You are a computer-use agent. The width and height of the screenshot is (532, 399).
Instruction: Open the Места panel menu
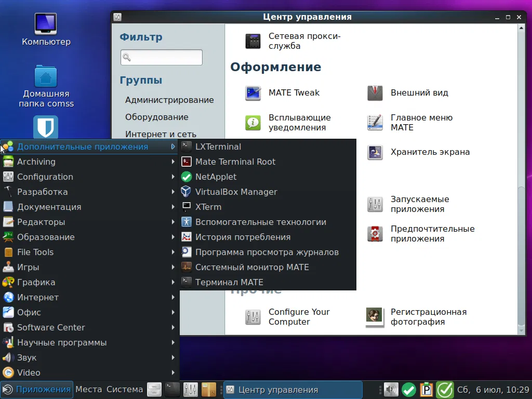coord(88,390)
